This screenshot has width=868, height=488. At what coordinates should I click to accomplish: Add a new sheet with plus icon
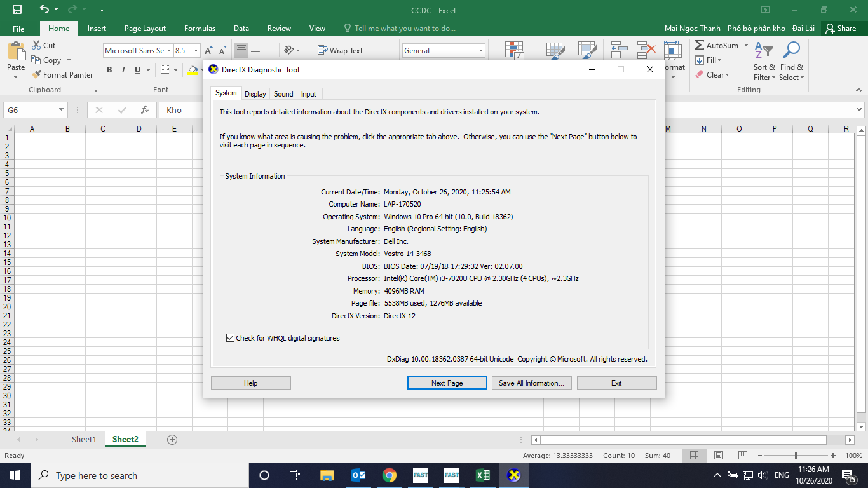pos(172,440)
